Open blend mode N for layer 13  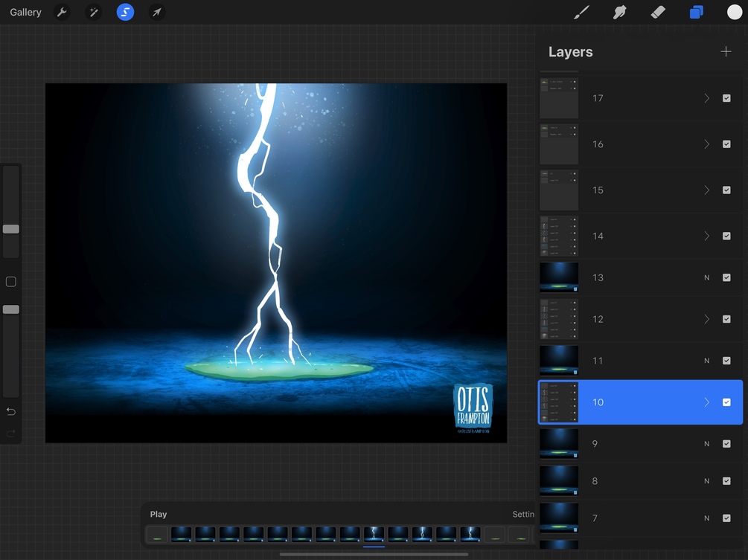[x=706, y=277]
